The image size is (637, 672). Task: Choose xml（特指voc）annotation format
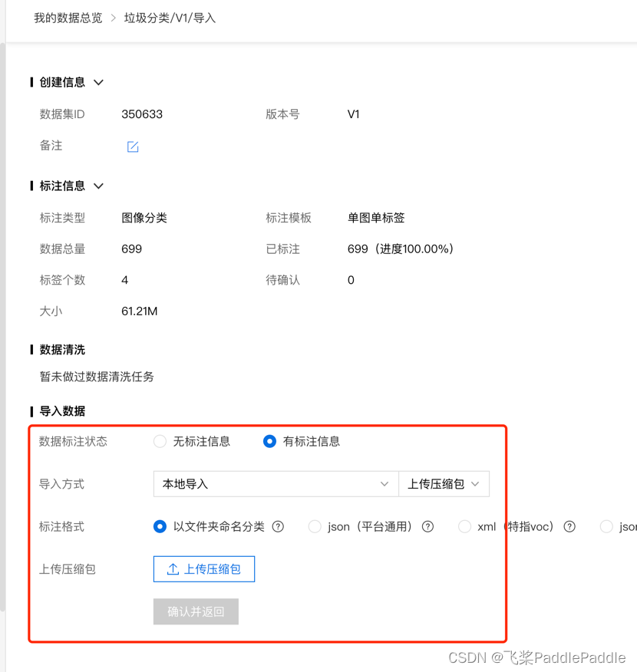464,526
